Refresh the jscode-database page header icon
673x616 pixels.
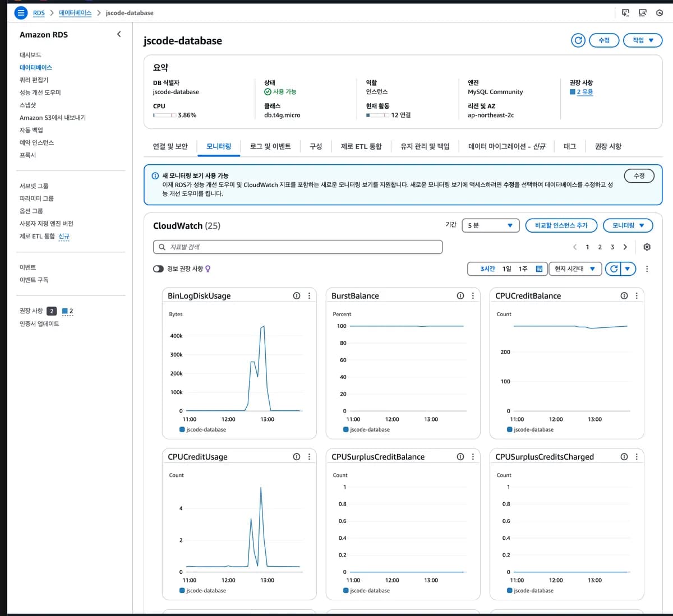point(578,40)
